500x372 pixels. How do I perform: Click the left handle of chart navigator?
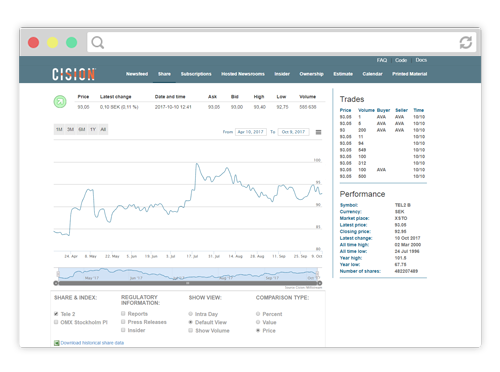(x=58, y=274)
